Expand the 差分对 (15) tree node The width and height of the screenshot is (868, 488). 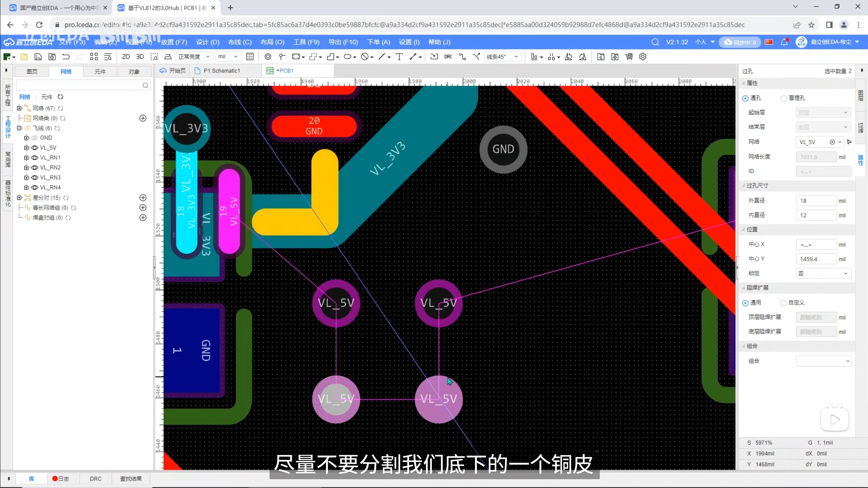click(19, 198)
